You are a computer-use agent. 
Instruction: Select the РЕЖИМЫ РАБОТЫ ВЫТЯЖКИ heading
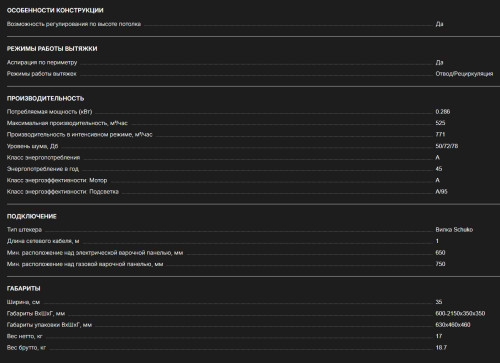click(x=52, y=49)
